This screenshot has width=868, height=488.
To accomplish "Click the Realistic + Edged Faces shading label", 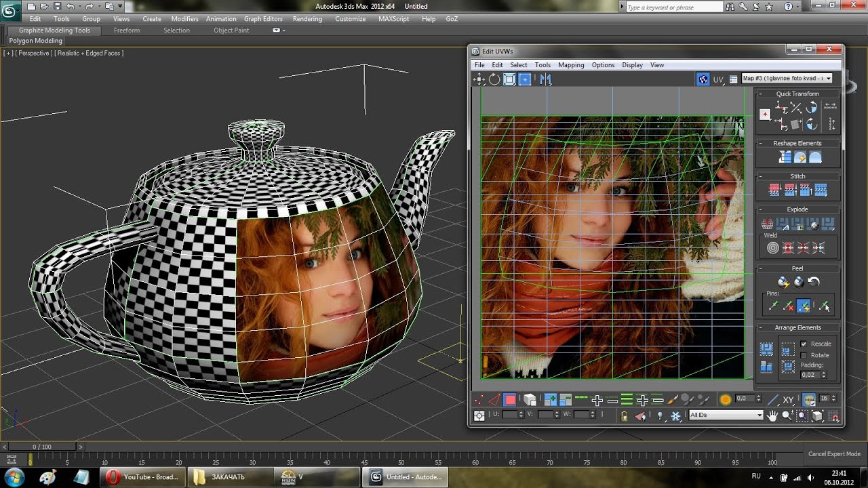I will coord(89,53).
